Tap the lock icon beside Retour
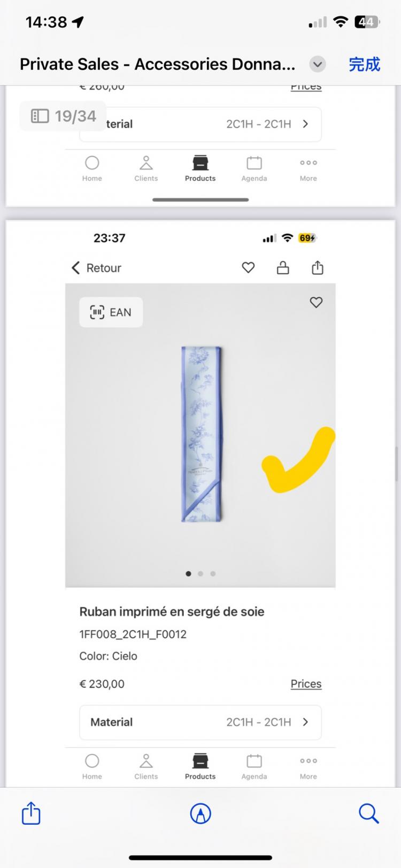Viewport: 401px width, 868px height. tap(283, 267)
